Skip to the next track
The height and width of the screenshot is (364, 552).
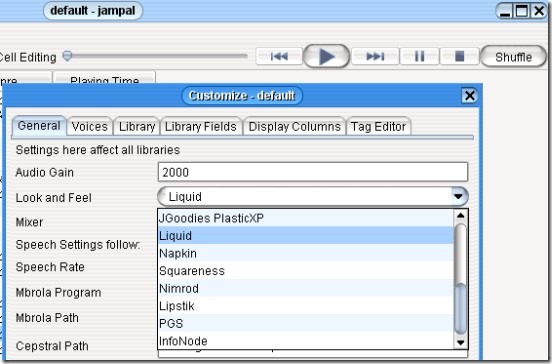375,56
